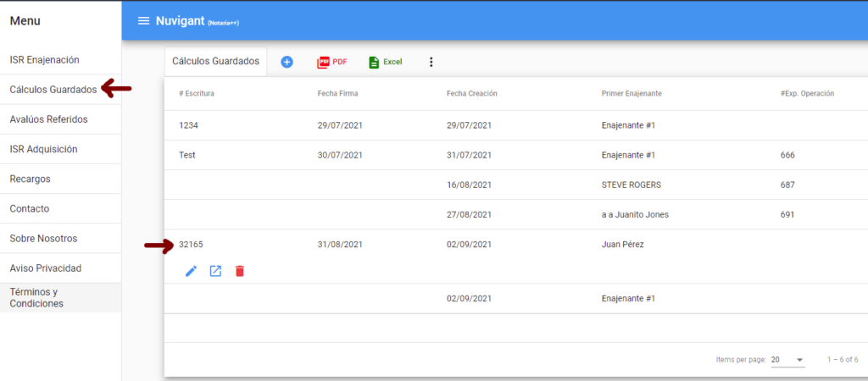Select the Cálculos Guardados tab

click(x=216, y=61)
